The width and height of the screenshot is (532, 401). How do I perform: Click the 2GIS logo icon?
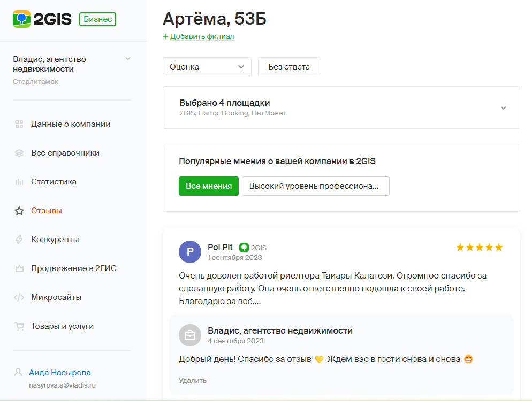[x=21, y=19]
